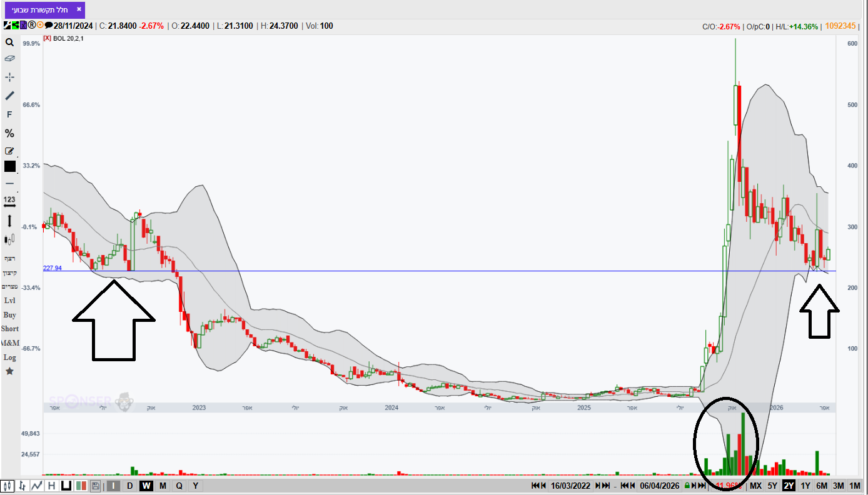
Task: Set range to 3M
Action: click(x=839, y=486)
